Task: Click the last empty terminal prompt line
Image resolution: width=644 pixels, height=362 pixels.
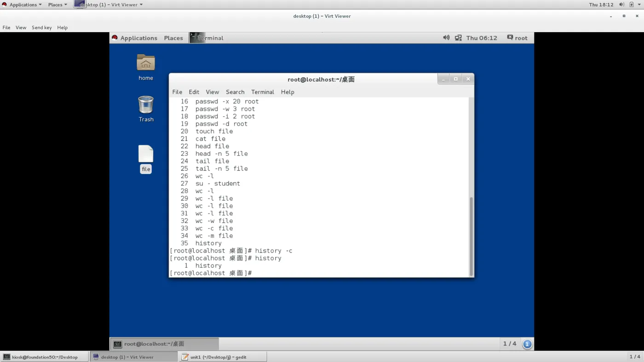Action: [x=211, y=273]
